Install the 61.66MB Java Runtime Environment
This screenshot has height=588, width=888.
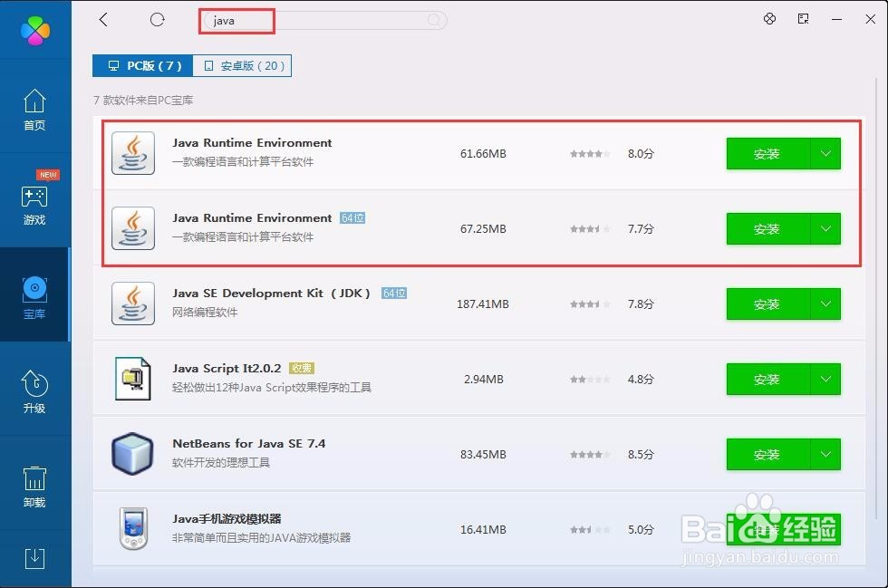[768, 153]
